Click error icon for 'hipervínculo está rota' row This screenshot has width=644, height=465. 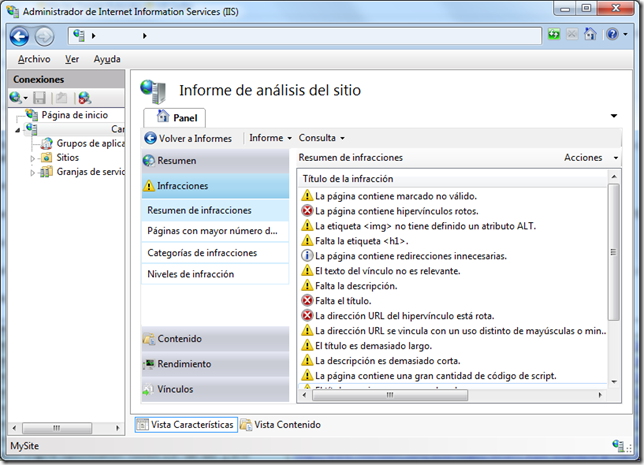tap(307, 315)
